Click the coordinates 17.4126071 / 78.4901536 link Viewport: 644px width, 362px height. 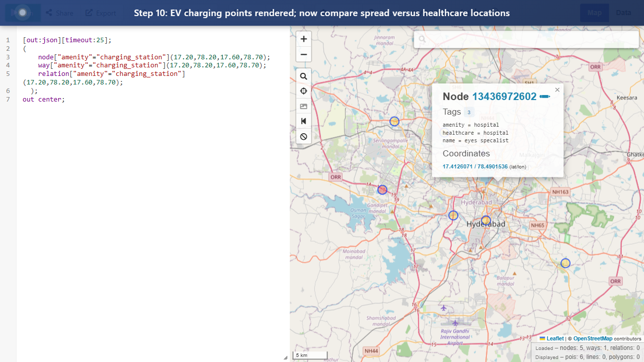pyautogui.click(x=475, y=166)
